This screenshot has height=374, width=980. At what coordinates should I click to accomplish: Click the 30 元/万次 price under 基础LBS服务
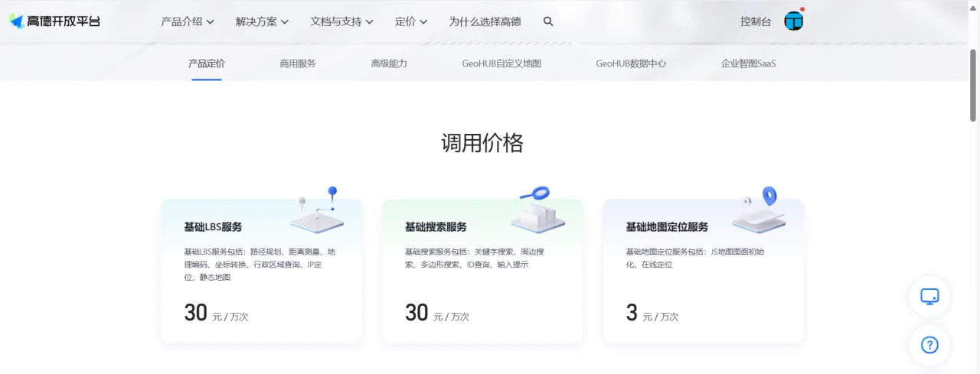click(216, 313)
